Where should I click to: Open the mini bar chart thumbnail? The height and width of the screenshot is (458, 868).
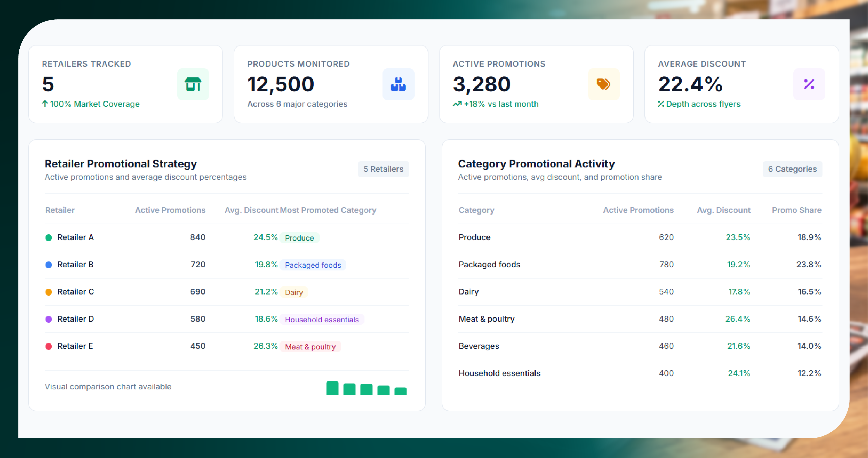(x=366, y=388)
